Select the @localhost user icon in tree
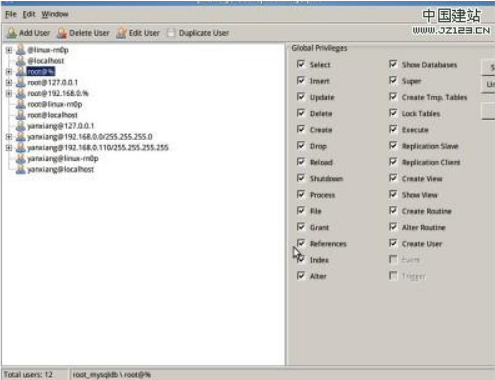Image resolution: width=495 pixels, height=380 pixels. tap(21, 61)
